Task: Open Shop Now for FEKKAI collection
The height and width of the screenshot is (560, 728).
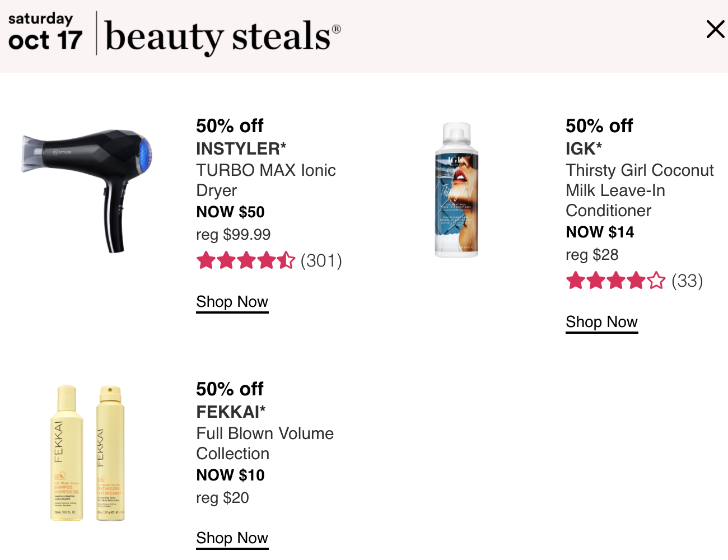Action: 232,538
